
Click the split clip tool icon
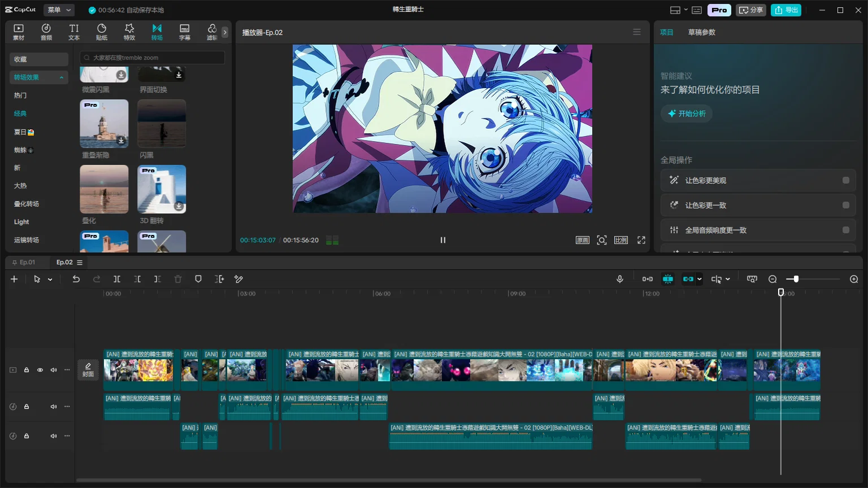click(117, 279)
